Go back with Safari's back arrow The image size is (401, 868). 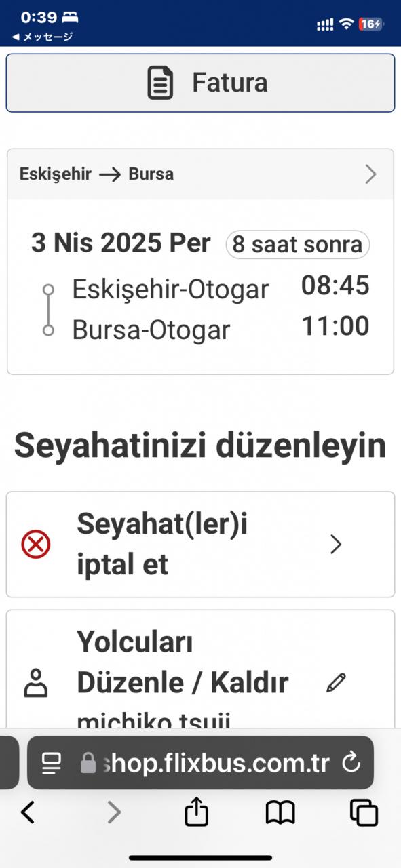[x=28, y=812]
